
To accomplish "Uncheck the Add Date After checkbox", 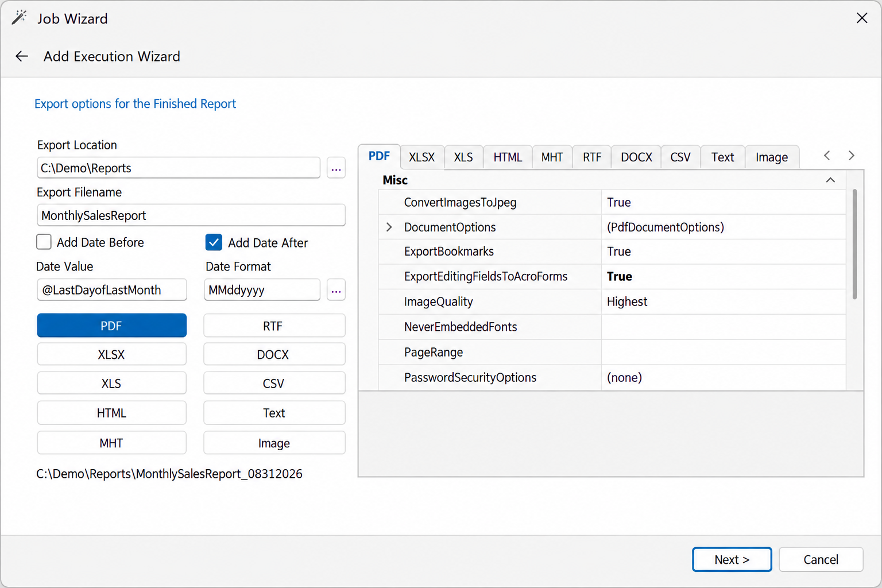I will click(214, 242).
